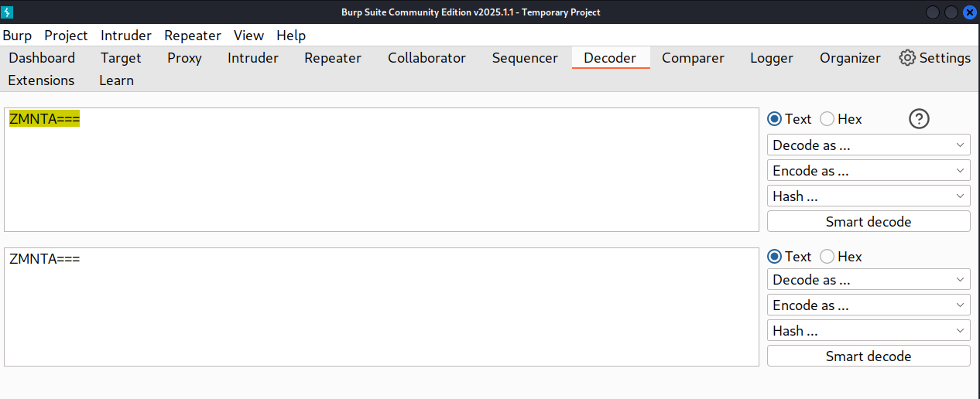Switch to the Learn tab
The width and height of the screenshot is (980, 399).
116,80
